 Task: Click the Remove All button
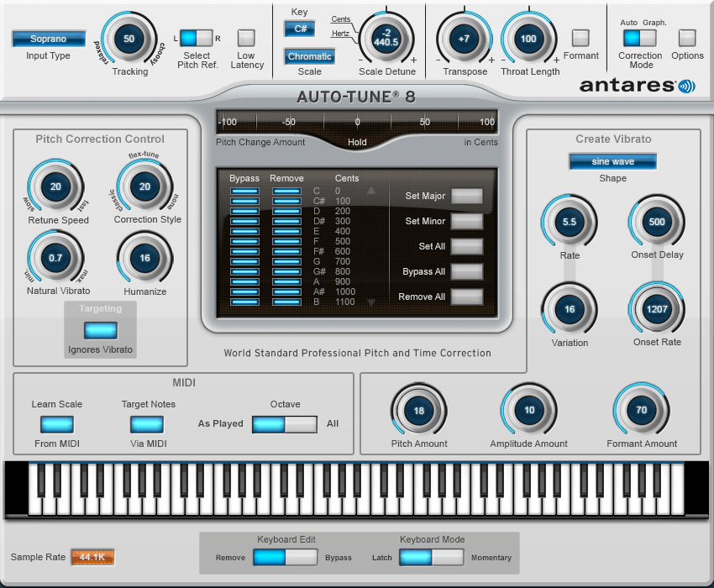pos(467,297)
